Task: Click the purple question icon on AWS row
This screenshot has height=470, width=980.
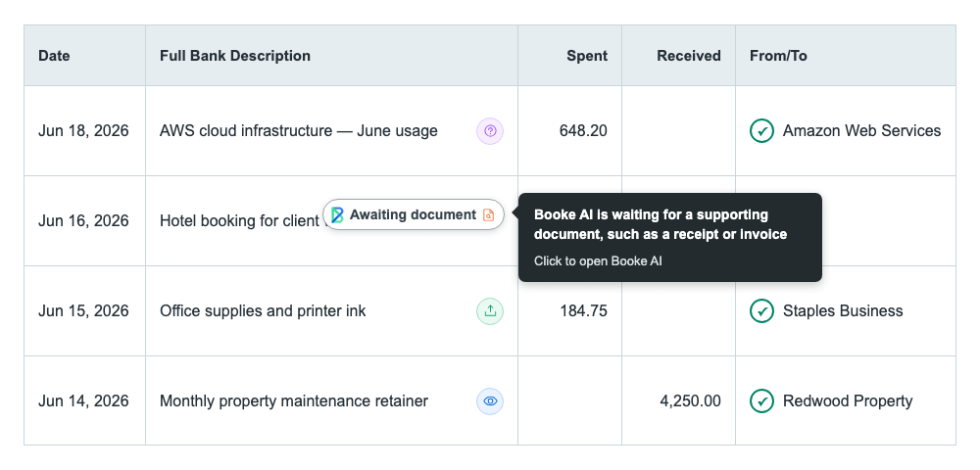Action: (x=490, y=131)
